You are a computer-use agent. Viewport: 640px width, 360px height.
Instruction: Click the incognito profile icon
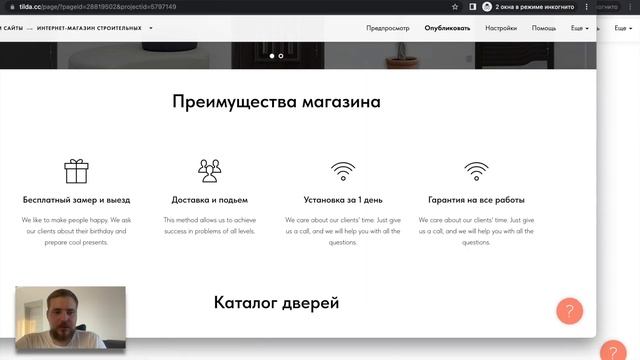487,7
